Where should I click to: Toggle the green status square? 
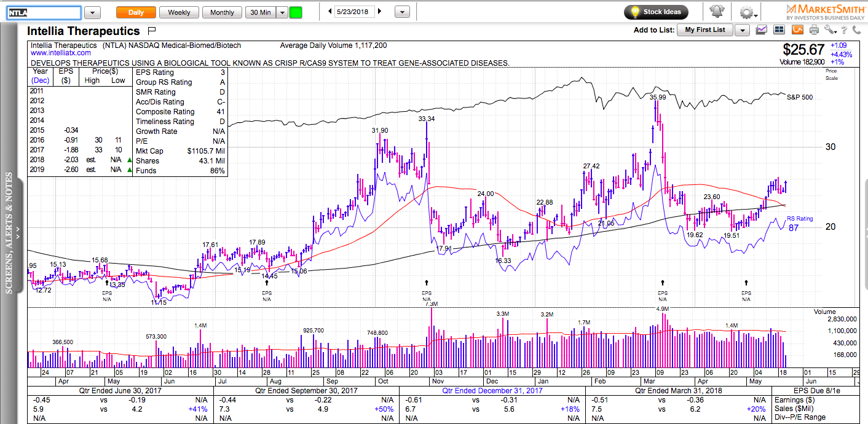coord(296,12)
